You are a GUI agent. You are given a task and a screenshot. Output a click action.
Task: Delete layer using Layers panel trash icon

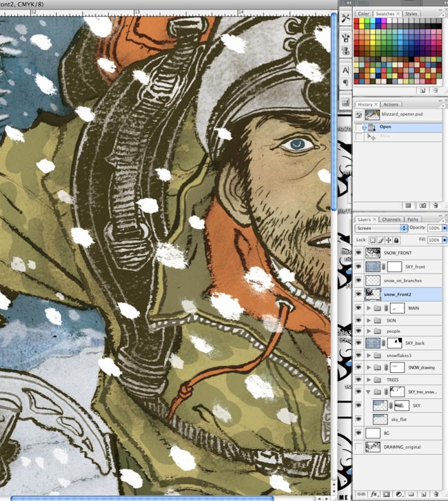click(436, 495)
